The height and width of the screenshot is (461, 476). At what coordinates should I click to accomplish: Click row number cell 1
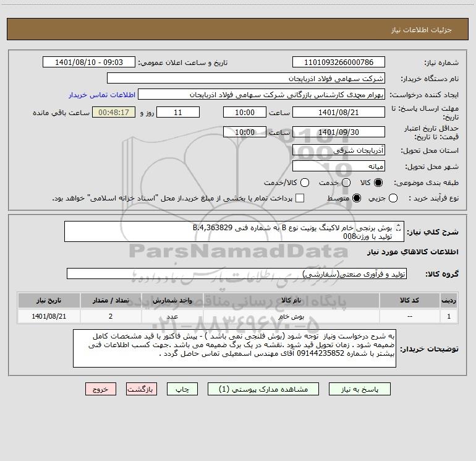point(449,316)
